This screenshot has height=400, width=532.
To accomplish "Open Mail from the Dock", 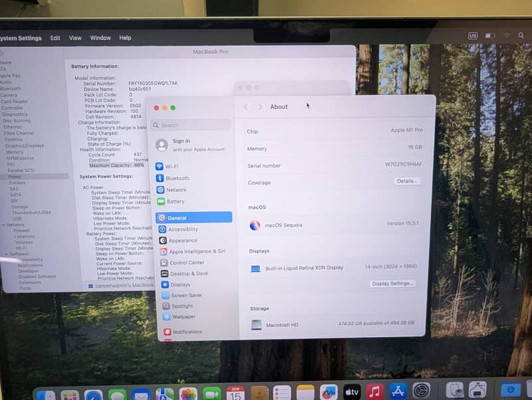I will pyautogui.click(x=141, y=394).
